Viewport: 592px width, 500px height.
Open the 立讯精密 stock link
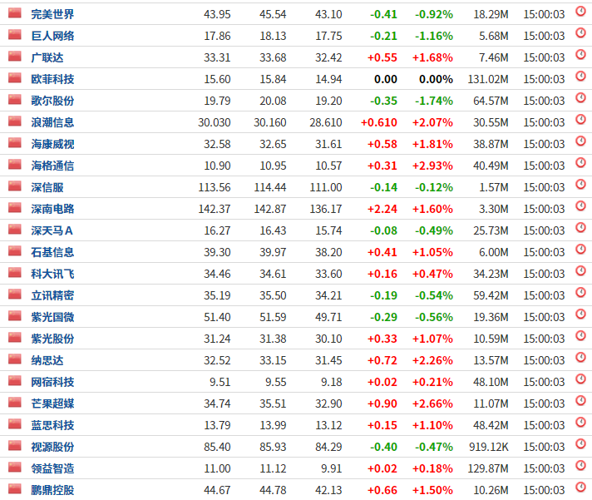(52, 295)
